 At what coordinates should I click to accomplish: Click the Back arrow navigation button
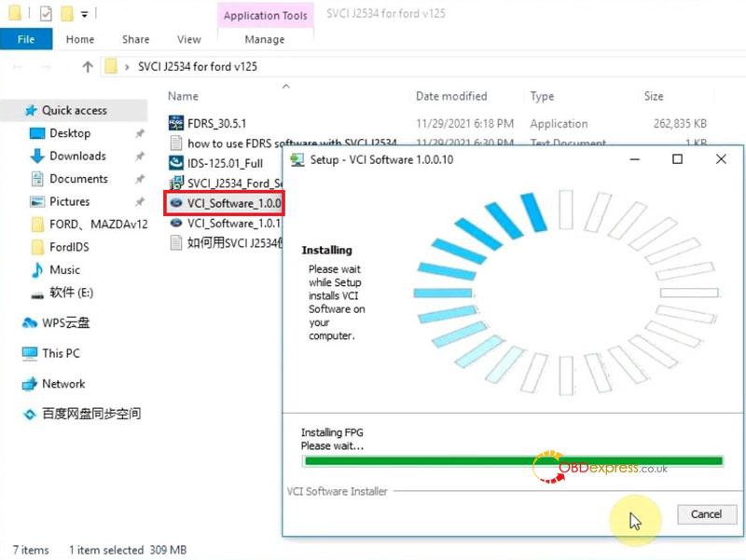(x=18, y=66)
